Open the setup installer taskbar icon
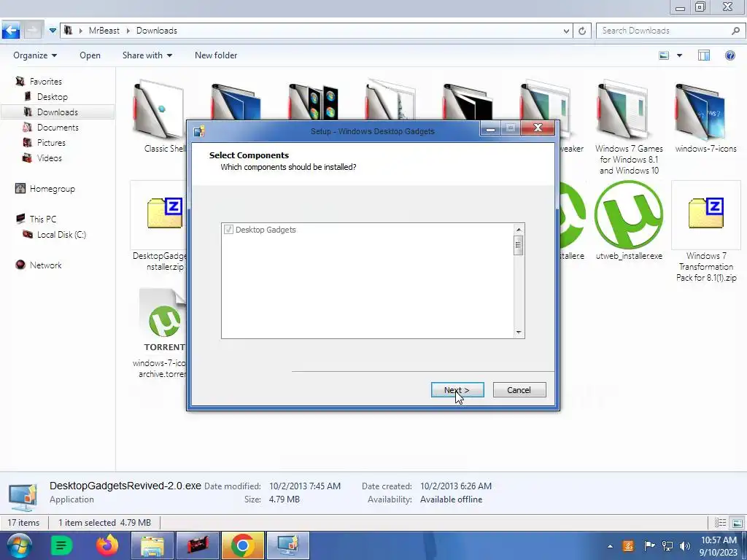The image size is (747, 560). click(x=287, y=545)
